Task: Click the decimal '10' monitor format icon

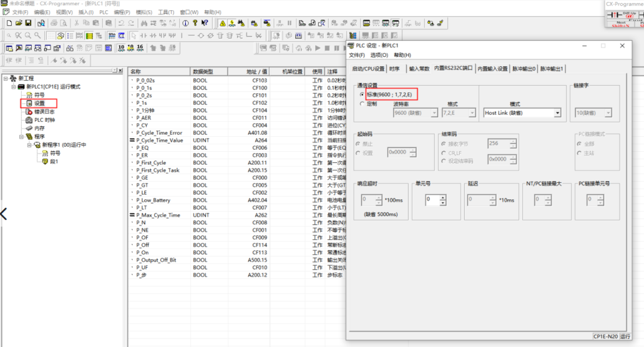Action: tap(121, 48)
